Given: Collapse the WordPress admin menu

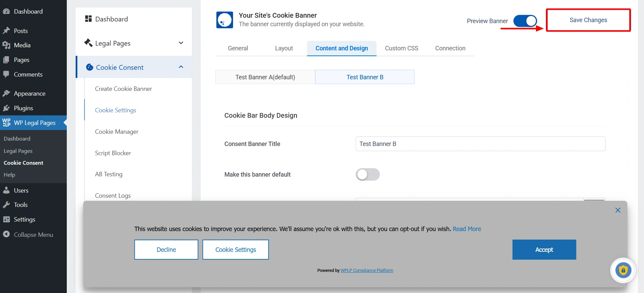Looking at the screenshot, I should coord(33,234).
